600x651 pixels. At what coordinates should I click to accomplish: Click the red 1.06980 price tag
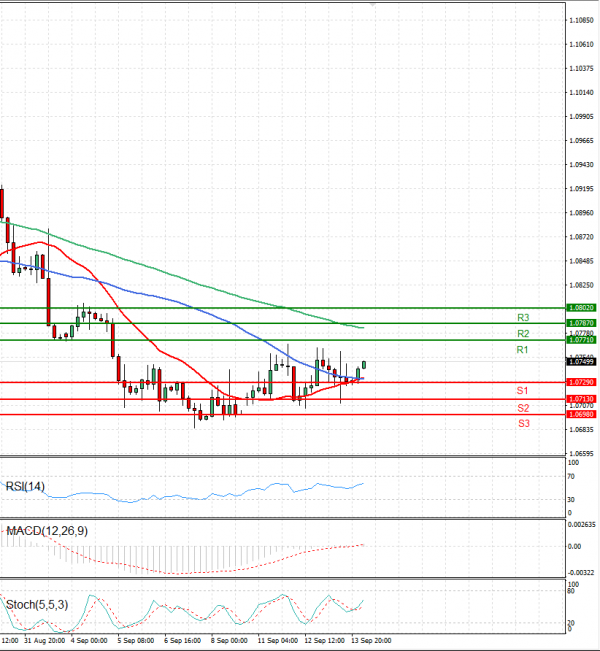pyautogui.click(x=582, y=414)
